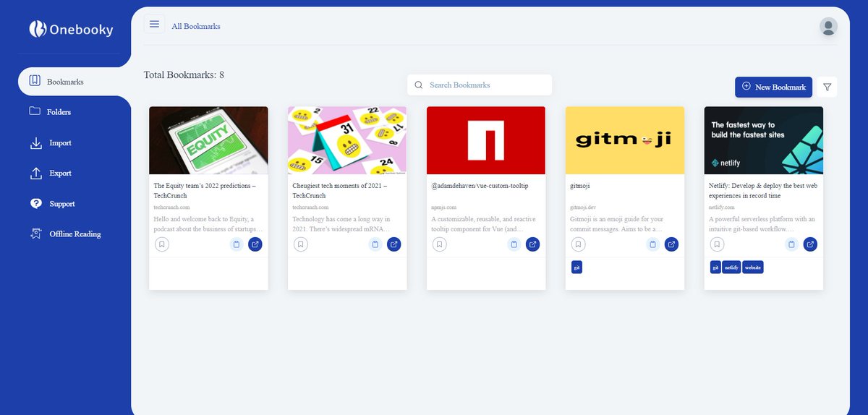Open Import in the sidebar
Image resolution: width=868 pixels, height=415 pixels.
[51, 143]
